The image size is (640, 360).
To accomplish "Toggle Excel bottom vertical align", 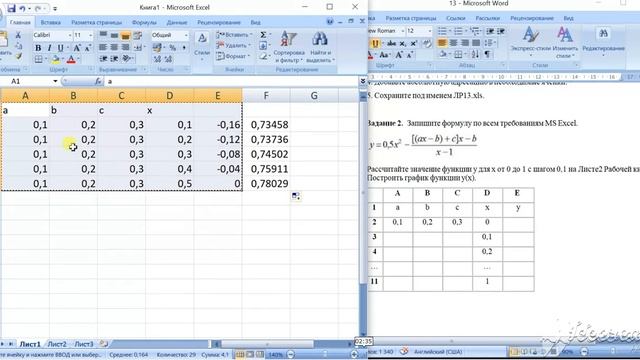I will pos(125,36).
